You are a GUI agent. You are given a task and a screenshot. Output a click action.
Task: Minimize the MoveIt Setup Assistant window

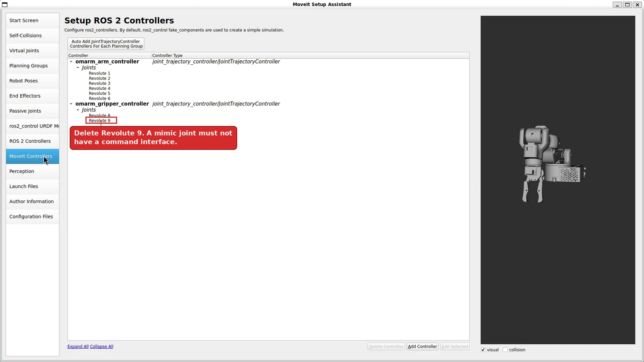[617, 4]
